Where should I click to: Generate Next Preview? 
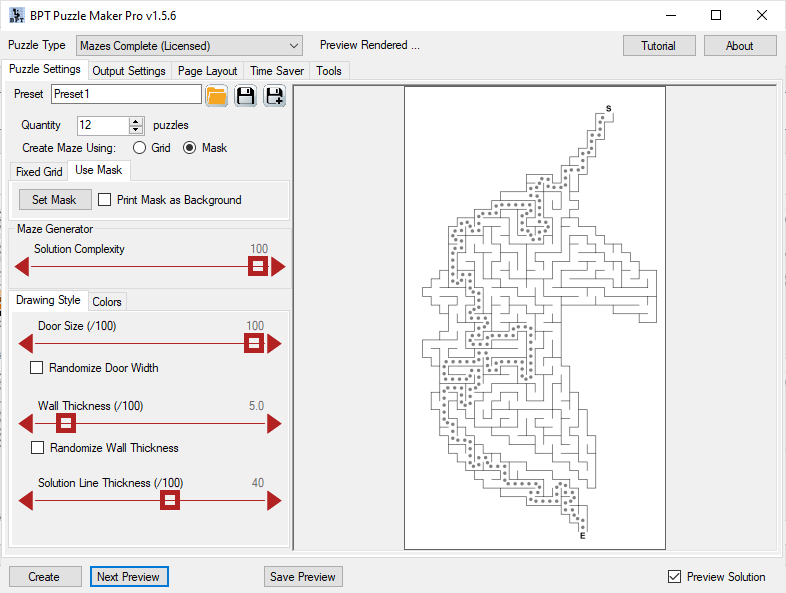tap(129, 576)
